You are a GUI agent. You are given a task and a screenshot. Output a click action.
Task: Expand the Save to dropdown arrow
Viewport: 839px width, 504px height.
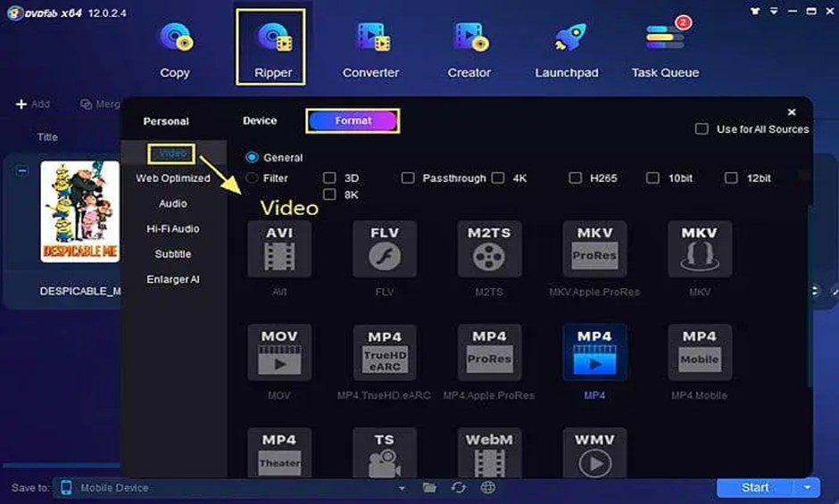pyautogui.click(x=402, y=489)
